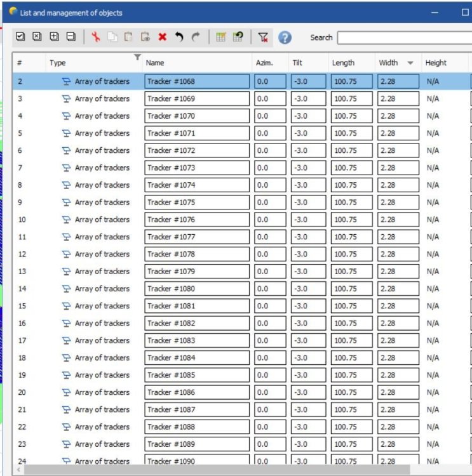Sort by the Length column header

pos(343,63)
